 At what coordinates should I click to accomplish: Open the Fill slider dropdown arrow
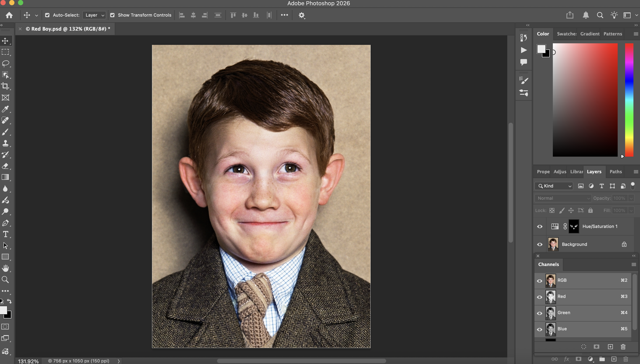[x=631, y=211]
